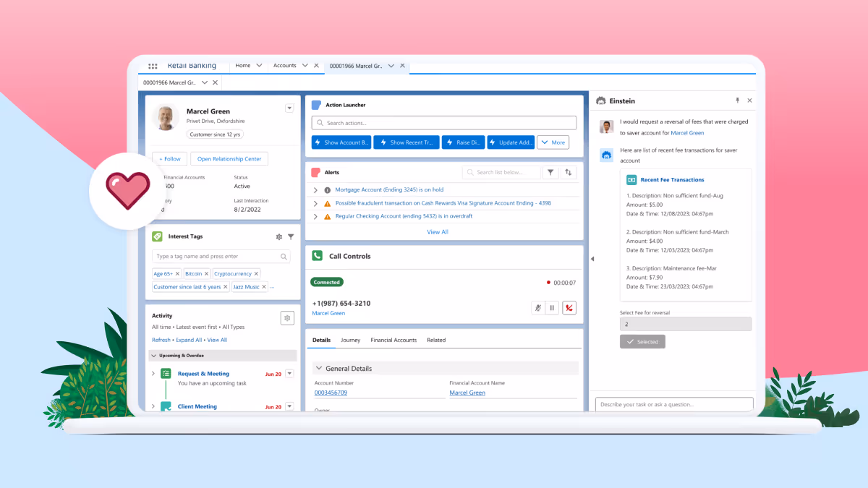Click the Alerts sort arrows icon
The height and width of the screenshot is (488, 868).
[569, 172]
